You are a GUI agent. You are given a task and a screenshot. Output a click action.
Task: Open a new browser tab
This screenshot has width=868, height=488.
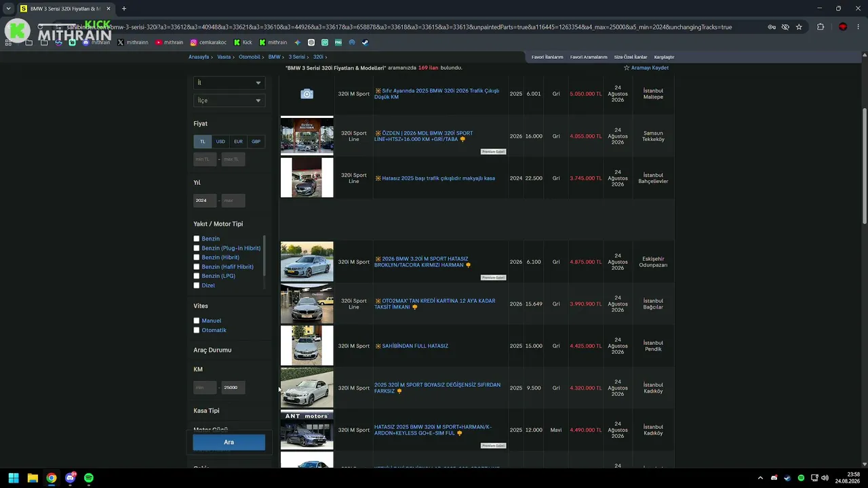(123, 9)
